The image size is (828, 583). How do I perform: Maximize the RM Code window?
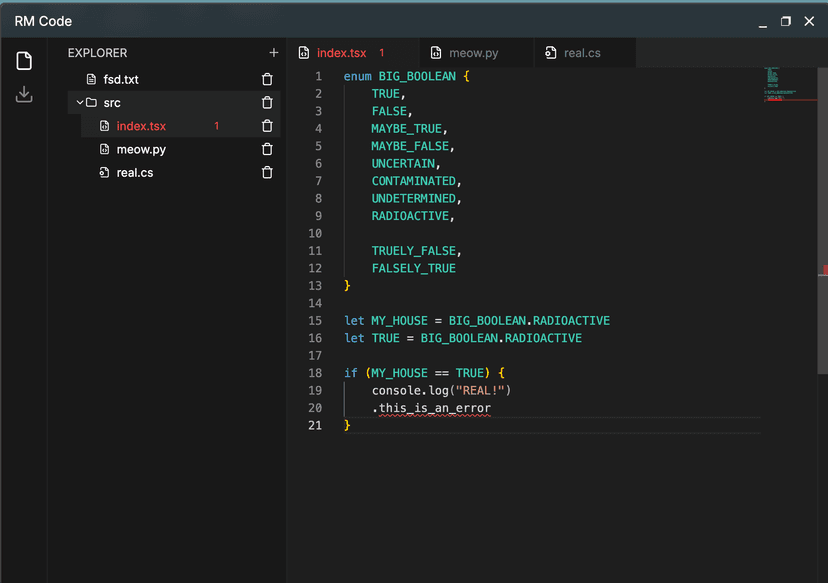tap(786, 21)
